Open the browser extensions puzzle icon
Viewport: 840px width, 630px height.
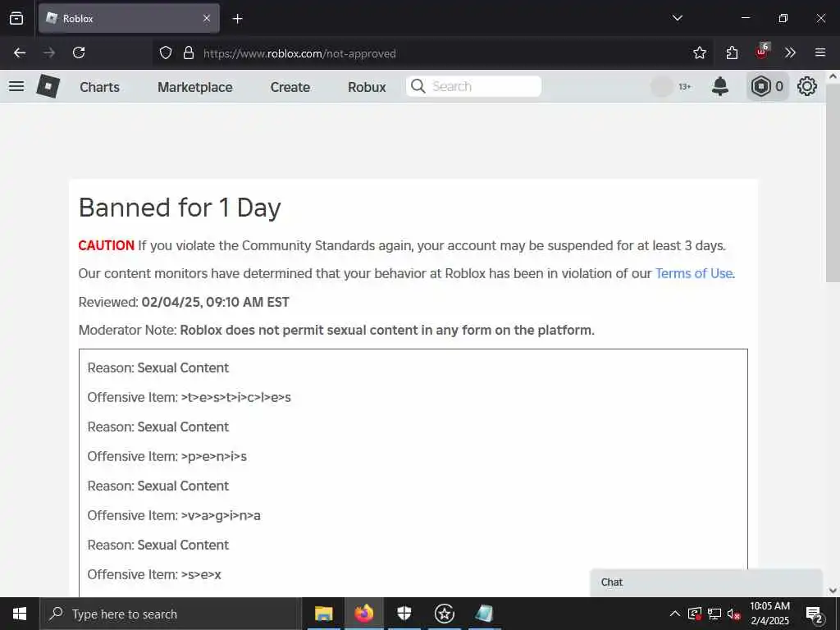tap(732, 53)
